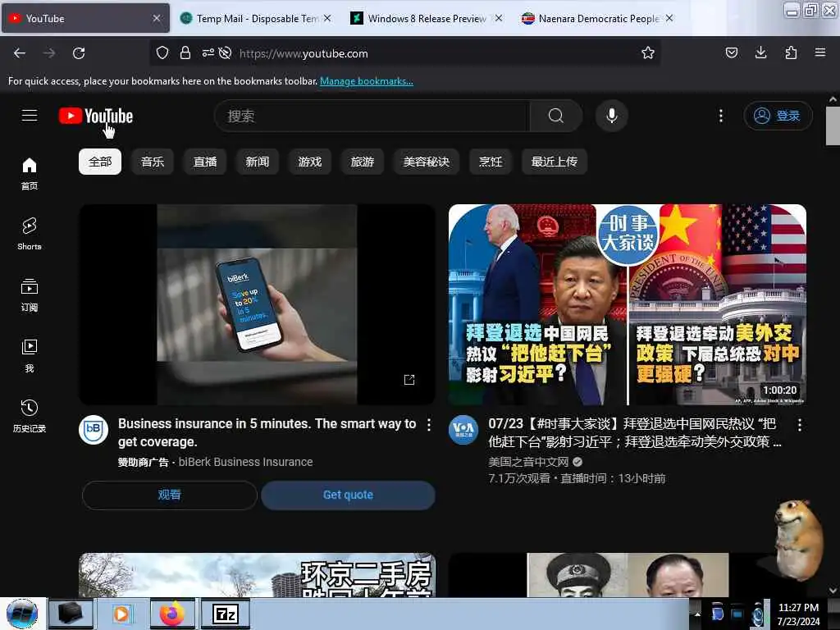Open 7-Zip from the taskbar
Screen dimensions: 840x630
tap(225, 614)
